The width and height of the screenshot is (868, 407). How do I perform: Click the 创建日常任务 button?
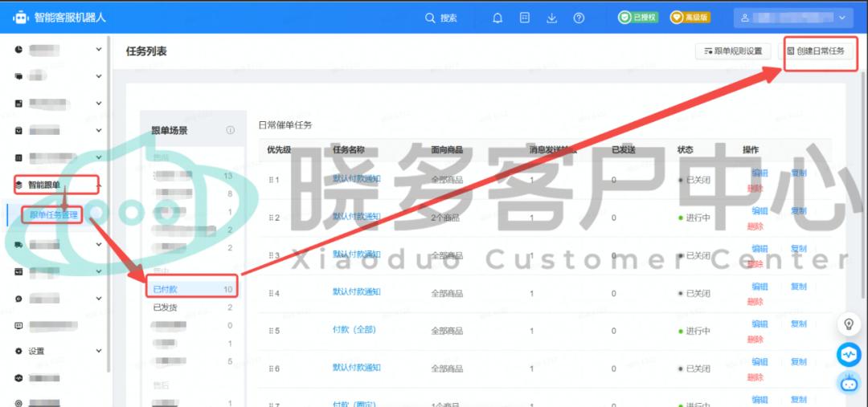pos(817,51)
